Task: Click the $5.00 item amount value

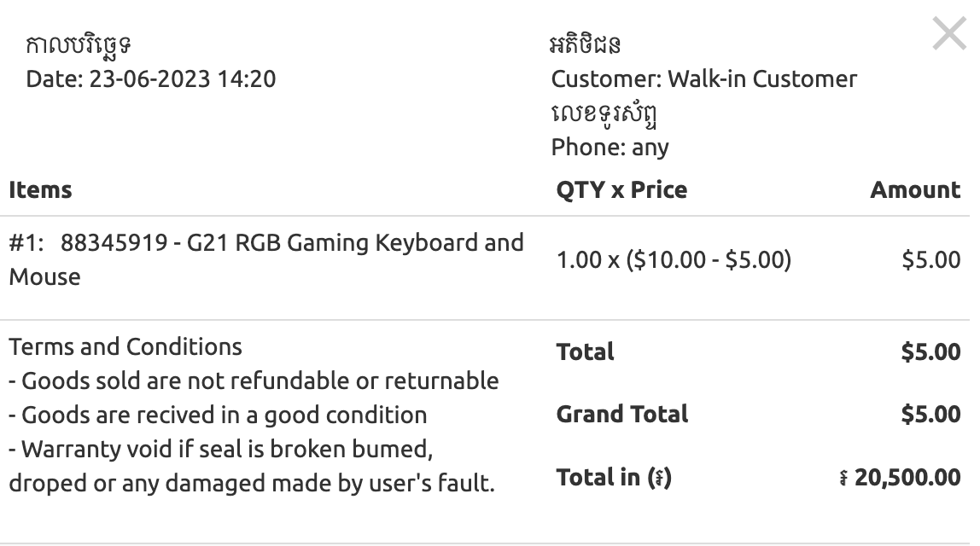Action: (x=930, y=260)
